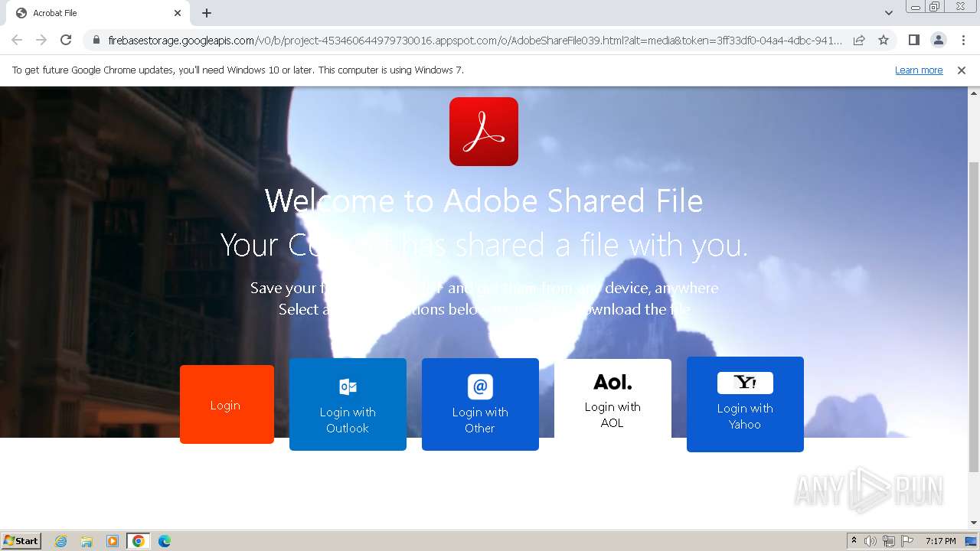Open File Explorer from the taskbar
The width and height of the screenshot is (980, 551).
(x=87, y=541)
